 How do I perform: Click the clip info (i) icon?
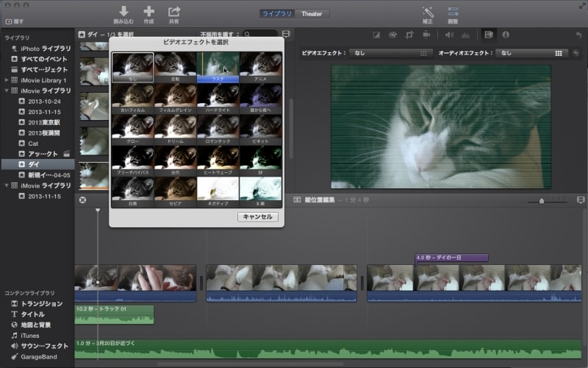[506, 35]
